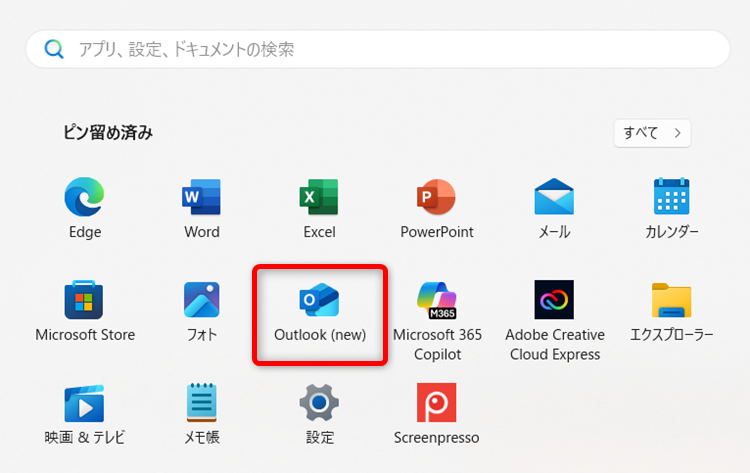This screenshot has height=473, width=750.
Task: Open the フォト photos app
Action: coord(202,300)
